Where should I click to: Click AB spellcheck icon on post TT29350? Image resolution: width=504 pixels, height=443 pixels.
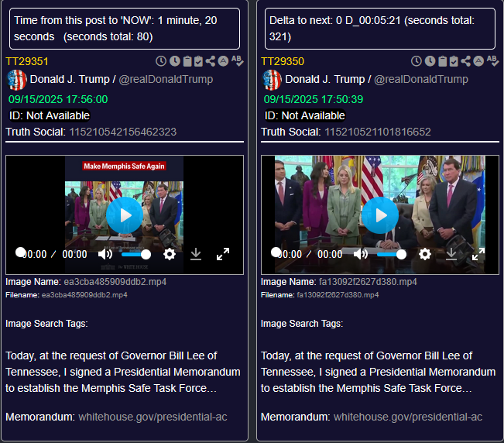[x=492, y=61]
